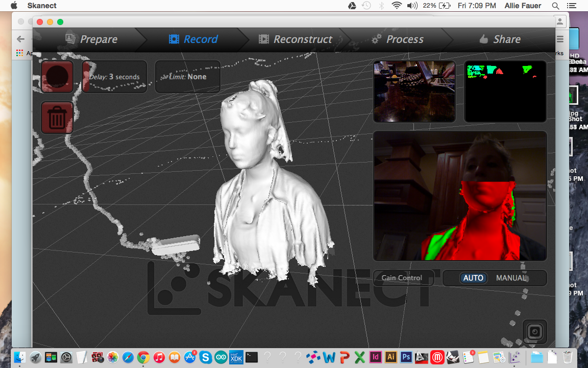The width and height of the screenshot is (588, 368).
Task: Open Arduino IDE from the dock
Action: click(221, 357)
